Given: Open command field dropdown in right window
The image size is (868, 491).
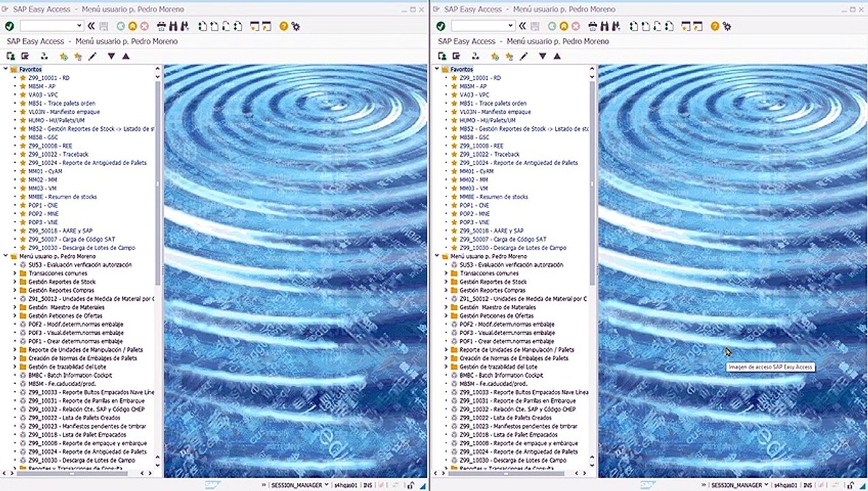Looking at the screenshot, I should 510,26.
